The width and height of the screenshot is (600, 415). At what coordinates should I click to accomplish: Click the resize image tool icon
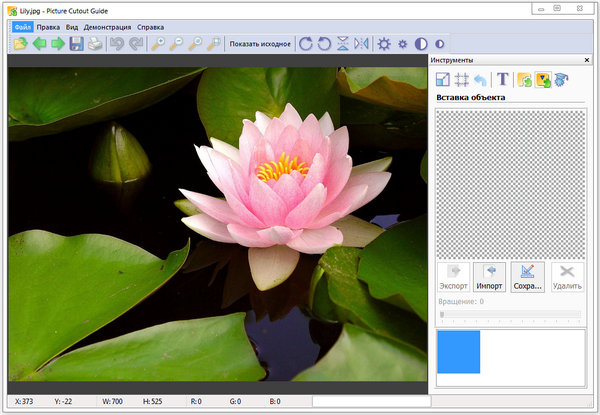coord(443,79)
